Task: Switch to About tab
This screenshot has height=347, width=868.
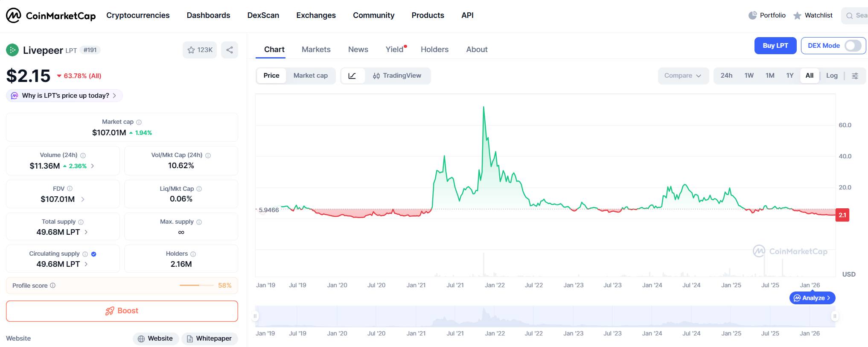Action: [477, 50]
